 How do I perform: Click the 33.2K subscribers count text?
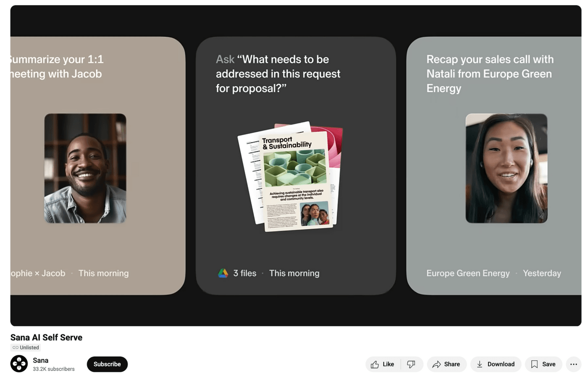click(54, 369)
